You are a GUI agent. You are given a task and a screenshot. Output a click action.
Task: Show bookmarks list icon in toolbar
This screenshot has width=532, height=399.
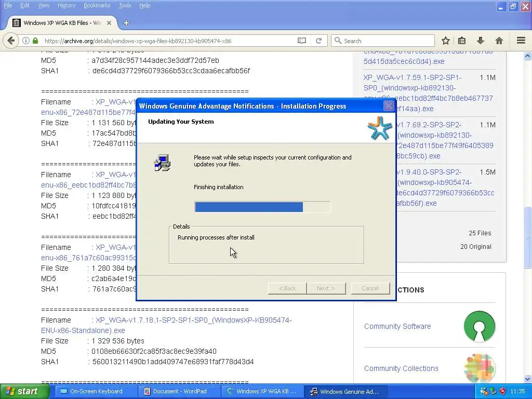coord(462,41)
